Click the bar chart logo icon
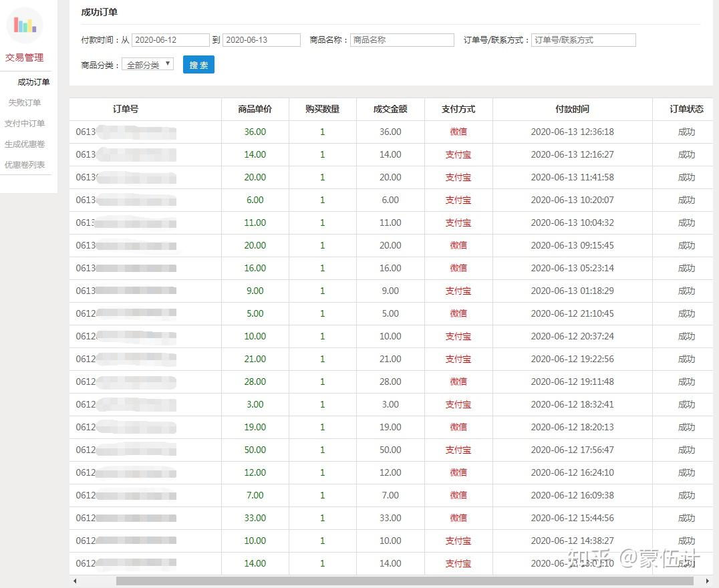Image resolution: width=719 pixels, height=588 pixels. click(25, 25)
